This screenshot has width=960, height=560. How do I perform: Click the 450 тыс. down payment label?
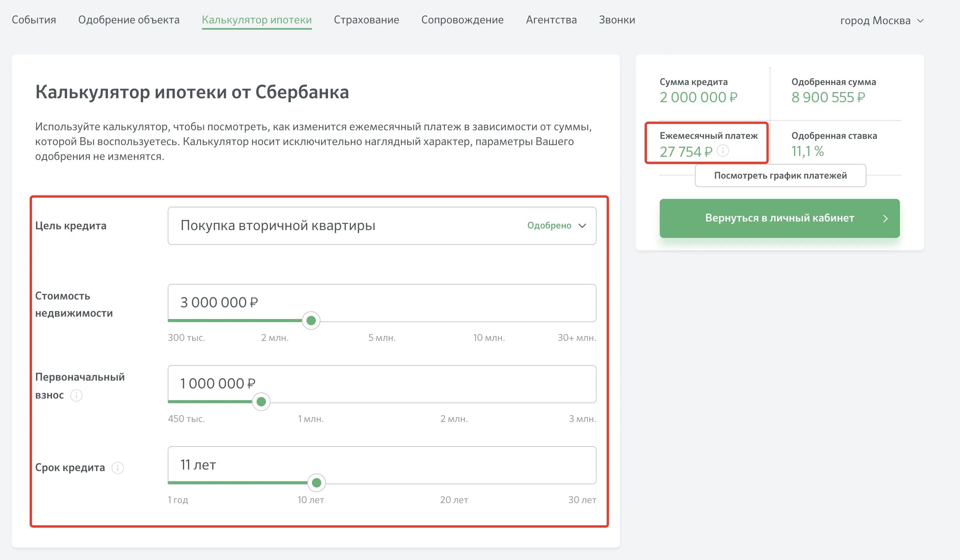(x=186, y=419)
